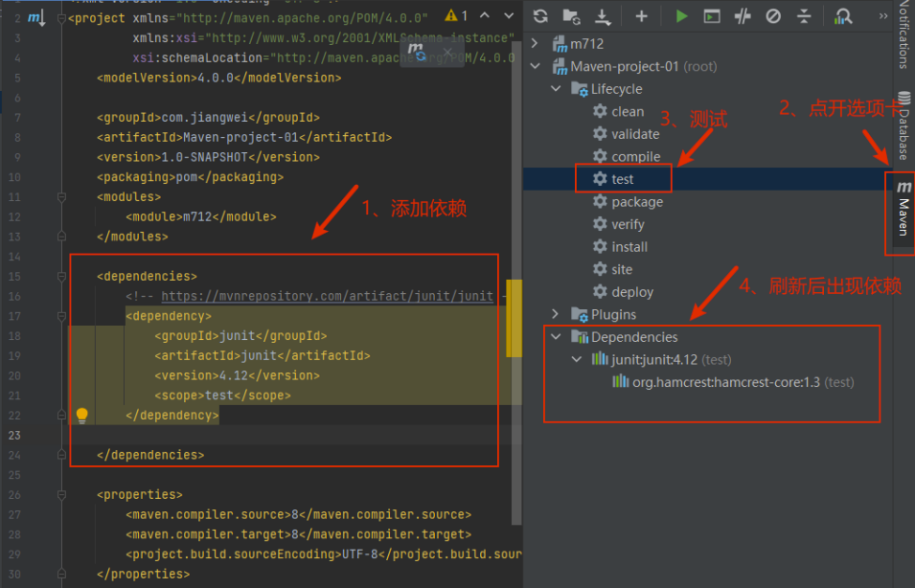The image size is (915, 588).
Task: Expand the m712 module node
Action: 535,43
